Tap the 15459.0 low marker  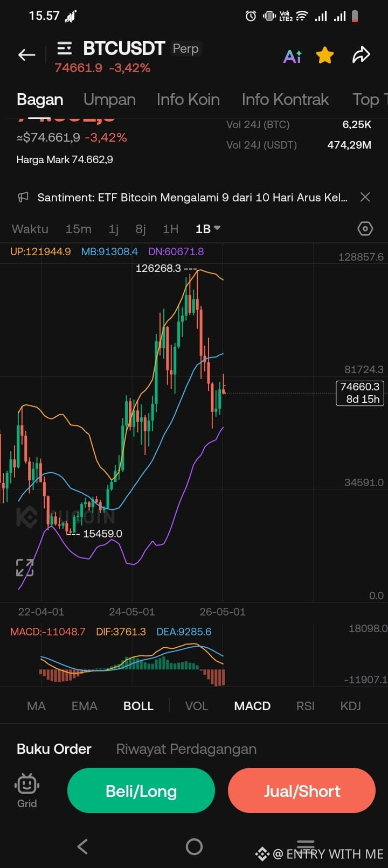[x=102, y=534]
